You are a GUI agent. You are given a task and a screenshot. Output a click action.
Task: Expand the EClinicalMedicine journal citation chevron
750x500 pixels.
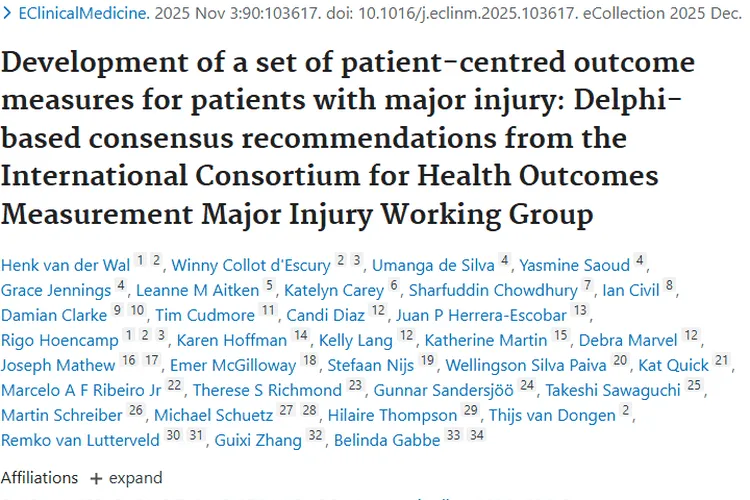(7, 16)
